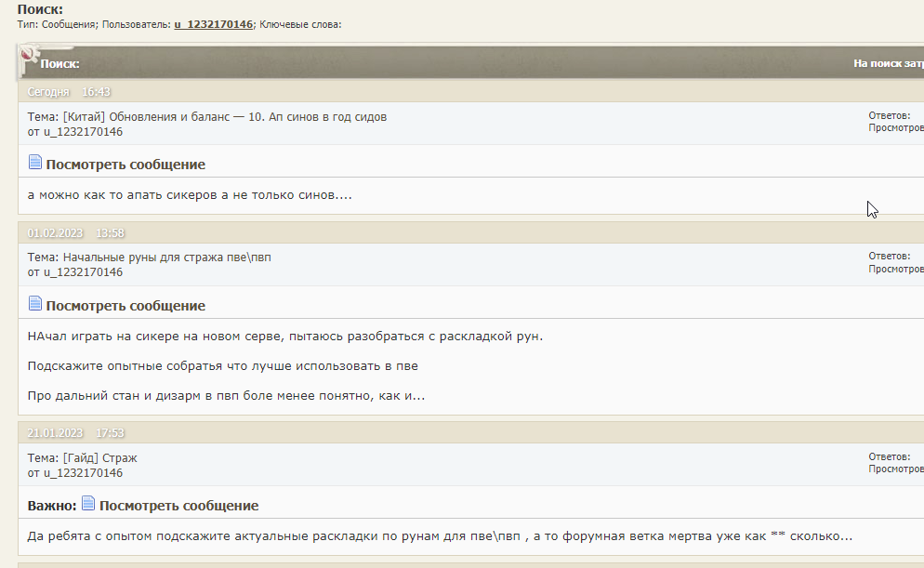Click the document icon in the Начальные руны post

[35, 304]
